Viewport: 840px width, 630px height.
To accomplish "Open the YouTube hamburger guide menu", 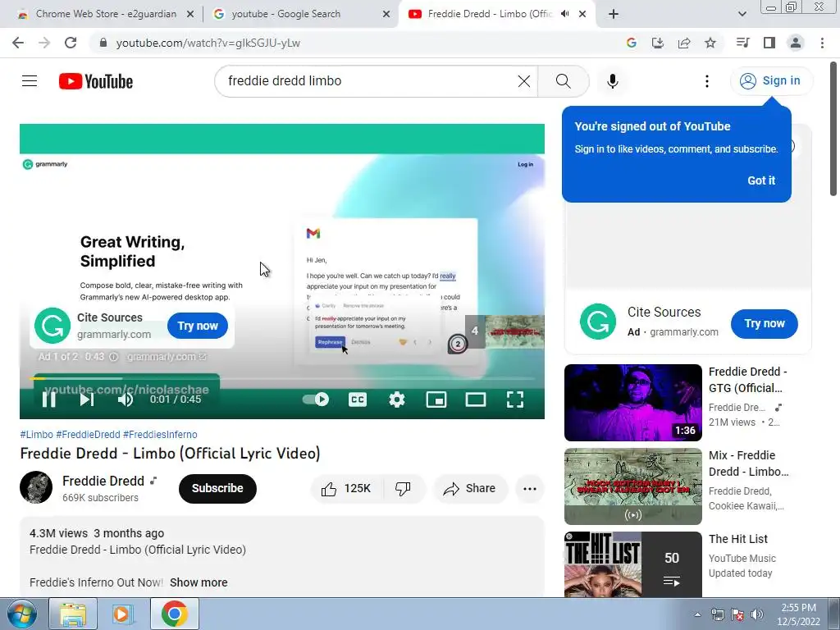I will (x=30, y=81).
